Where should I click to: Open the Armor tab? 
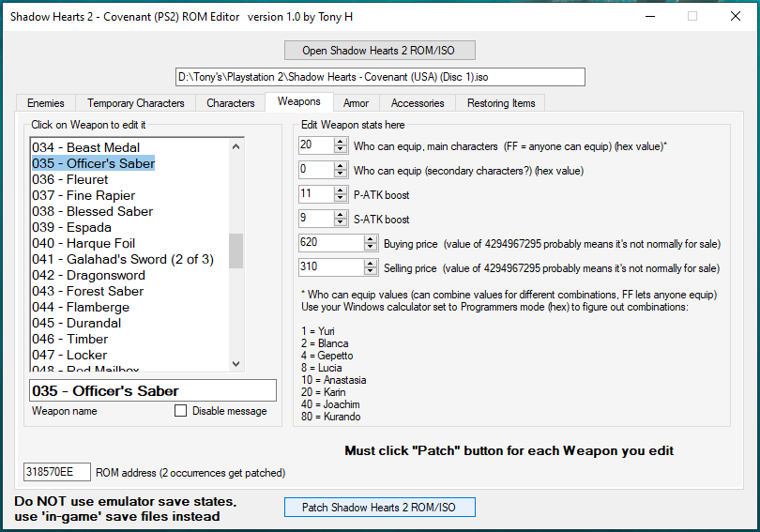[x=356, y=103]
